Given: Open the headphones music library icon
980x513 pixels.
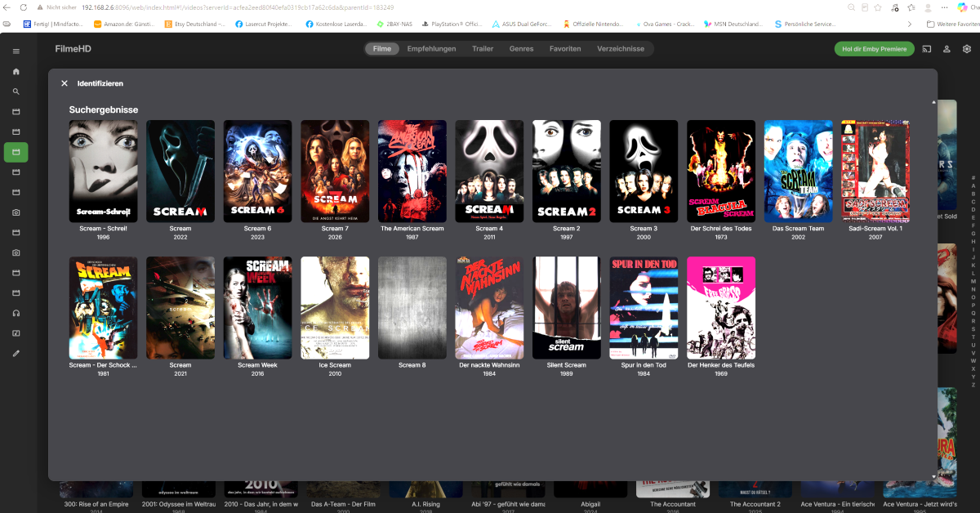Looking at the screenshot, I should point(16,313).
